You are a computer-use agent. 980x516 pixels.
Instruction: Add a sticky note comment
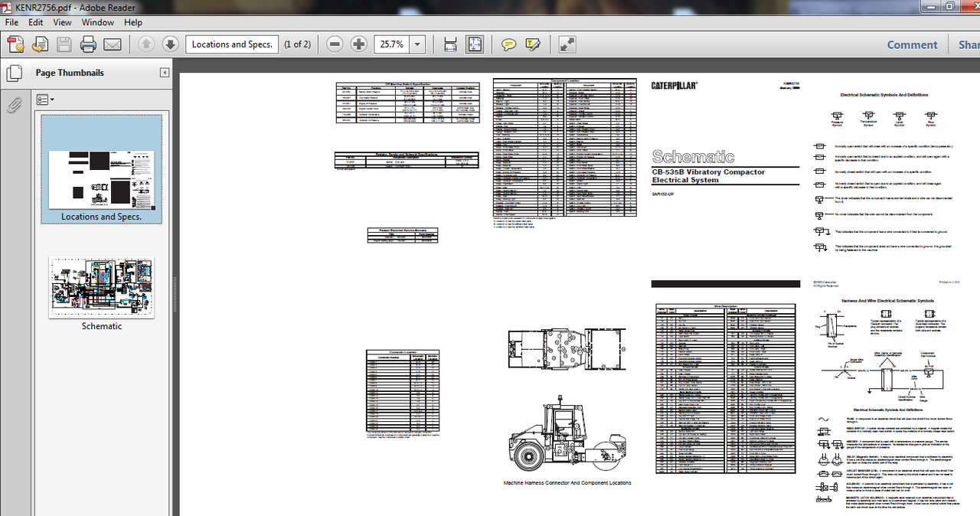point(508,44)
